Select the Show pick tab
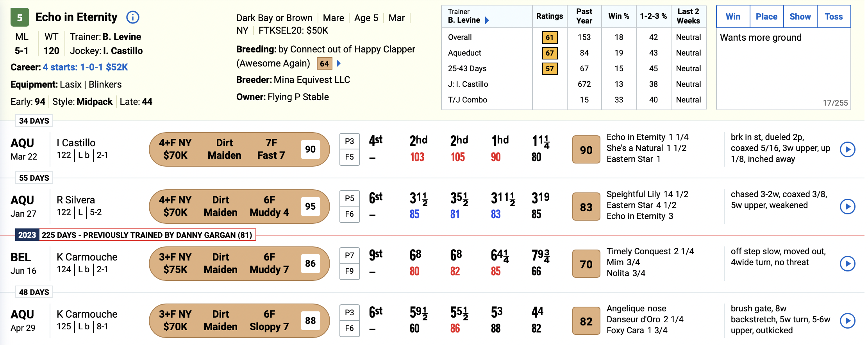Image resolution: width=868 pixels, height=345 pixels. (800, 16)
